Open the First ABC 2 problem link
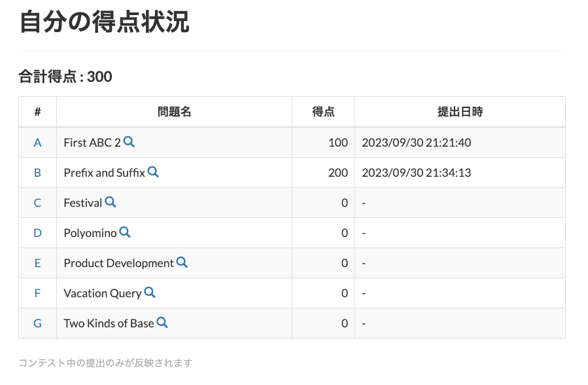 pos(90,142)
